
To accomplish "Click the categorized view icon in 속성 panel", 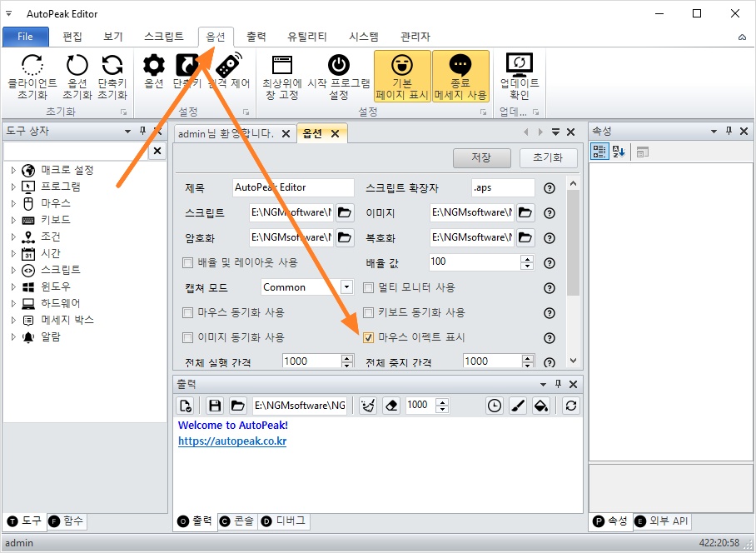I will [599, 152].
